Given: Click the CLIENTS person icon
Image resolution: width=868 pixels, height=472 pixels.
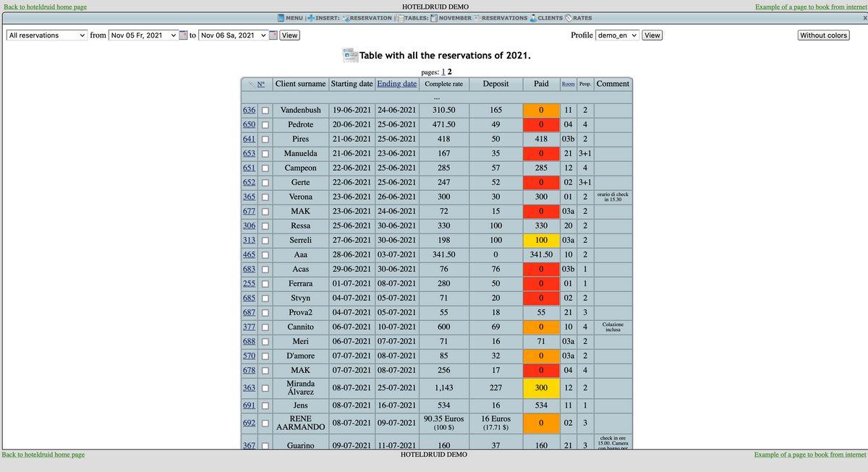Looking at the screenshot, I should (533, 17).
